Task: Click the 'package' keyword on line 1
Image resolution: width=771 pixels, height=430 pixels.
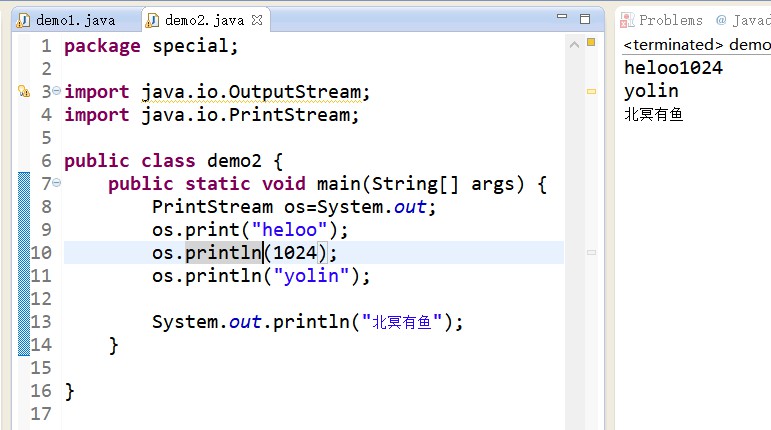Action: (102, 46)
